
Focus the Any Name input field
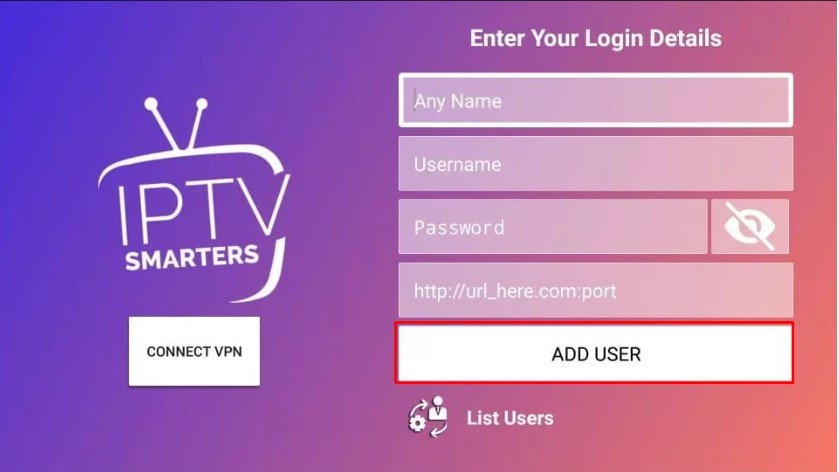point(596,100)
